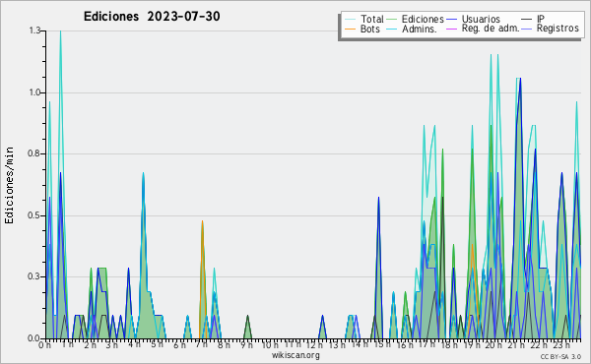Screen dimensions: 591x364
Task: Click the y-axis label 'Ediciones/min'
Action: click(9, 185)
